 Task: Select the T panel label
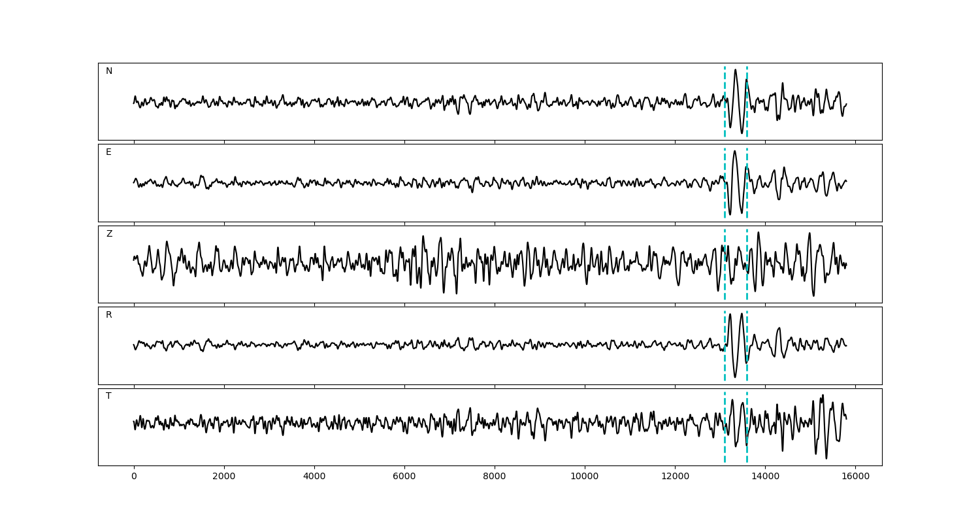[x=108, y=396]
